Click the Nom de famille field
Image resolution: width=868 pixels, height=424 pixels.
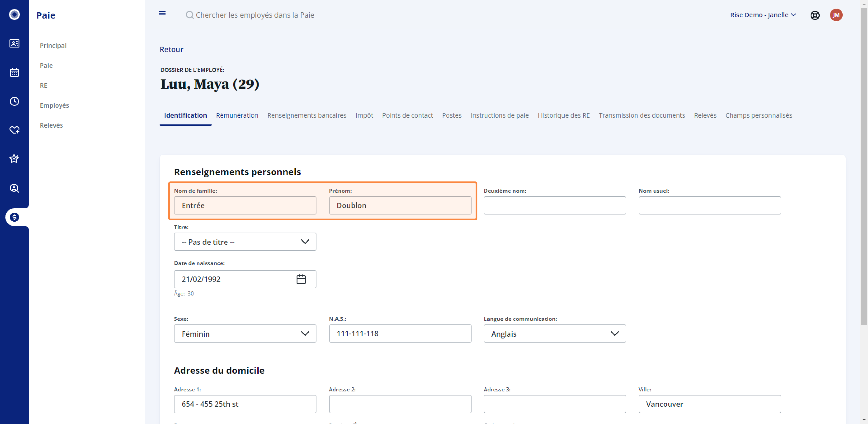245,205
